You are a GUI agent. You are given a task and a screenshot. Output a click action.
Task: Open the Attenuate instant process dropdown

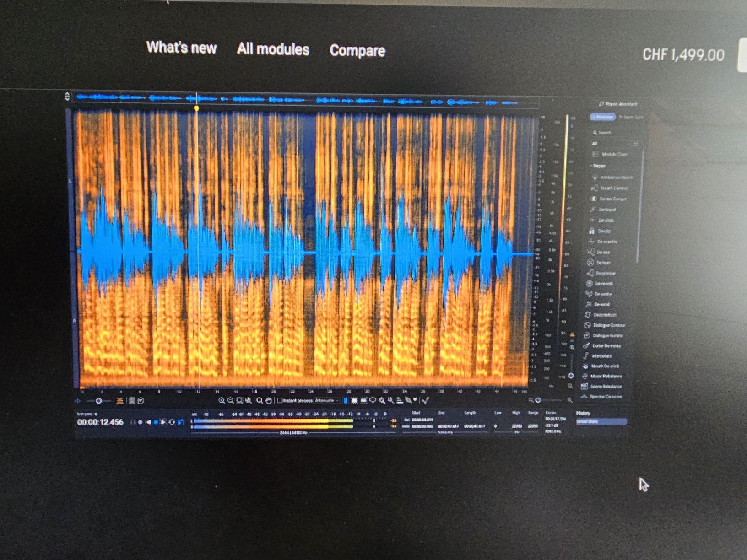[327, 401]
